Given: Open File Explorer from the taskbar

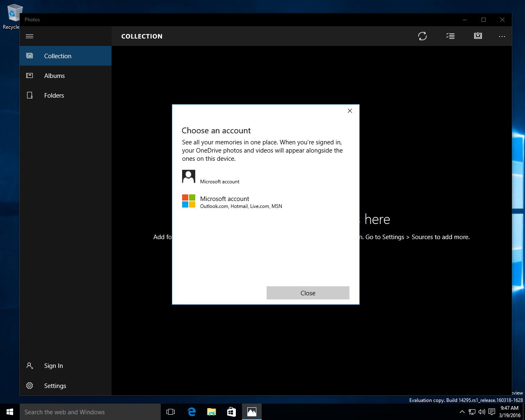Looking at the screenshot, I should (212, 412).
